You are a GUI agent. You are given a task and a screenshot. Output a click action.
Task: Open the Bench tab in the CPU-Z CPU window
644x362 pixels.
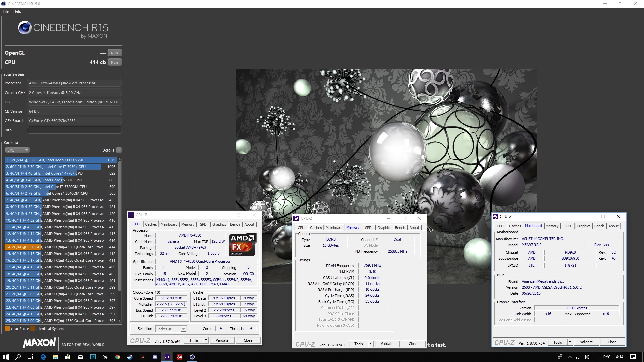(235, 224)
